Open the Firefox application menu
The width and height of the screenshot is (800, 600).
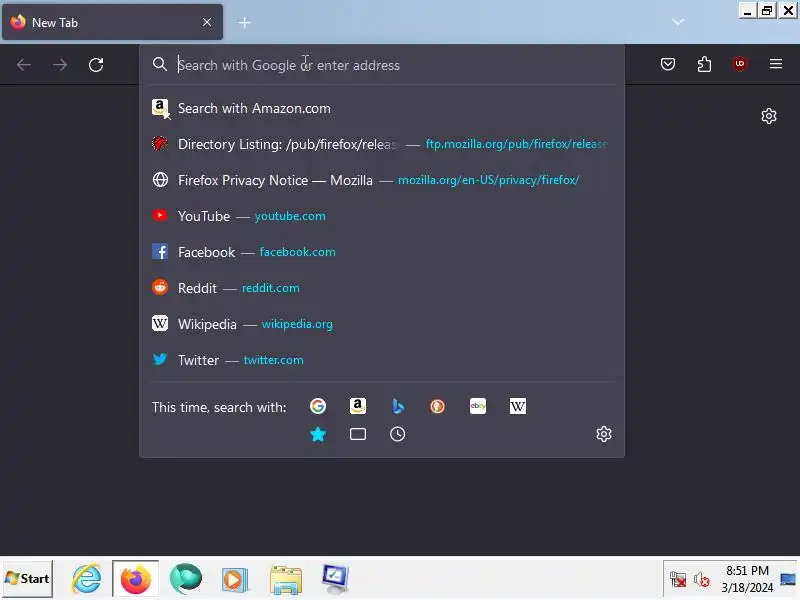tap(776, 64)
